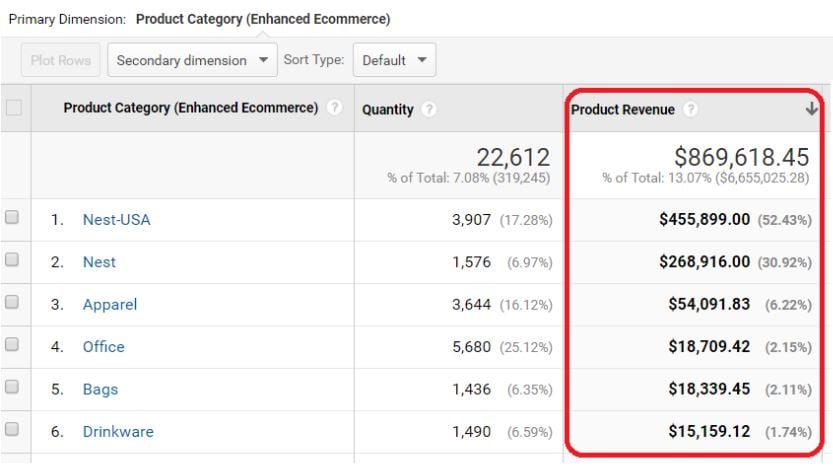
Task: Click the Sort Type label
Action: 313,59
